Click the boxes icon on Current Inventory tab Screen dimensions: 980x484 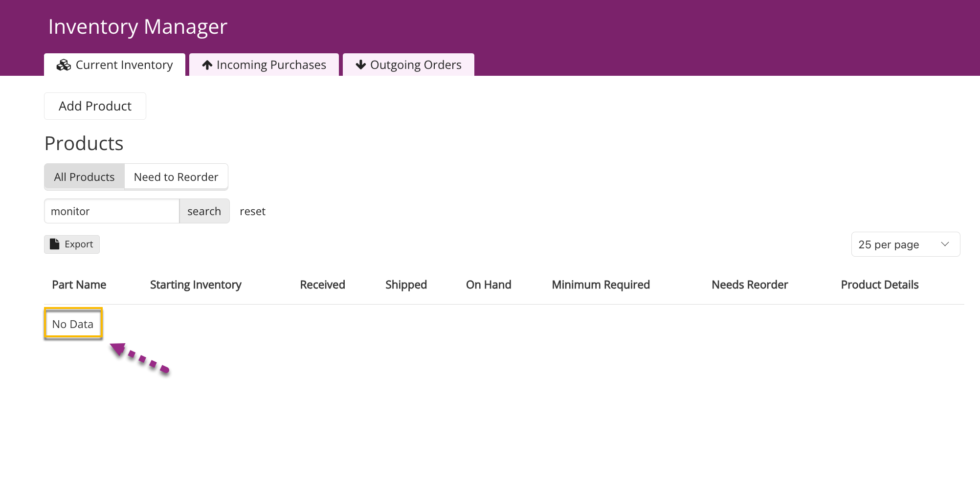(x=64, y=65)
